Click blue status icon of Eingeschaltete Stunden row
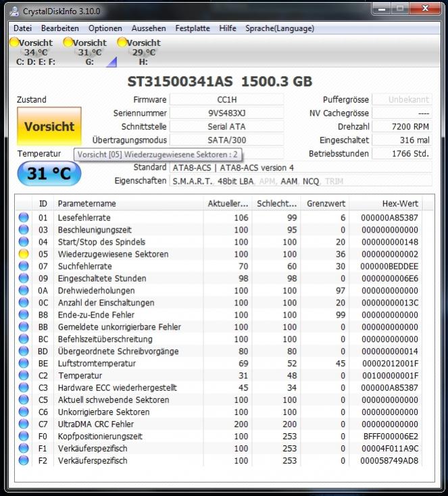Viewport: 448px width, 496px height. [24, 278]
